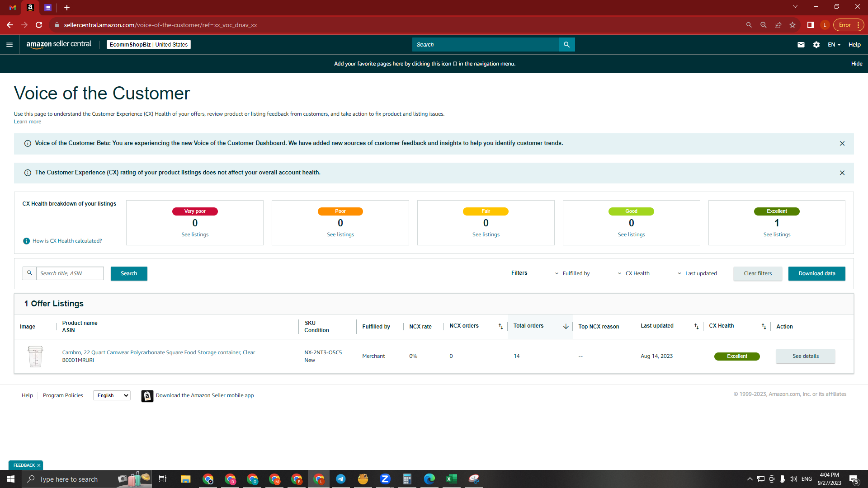Click the taskbar volume speaker icon

(x=793, y=479)
